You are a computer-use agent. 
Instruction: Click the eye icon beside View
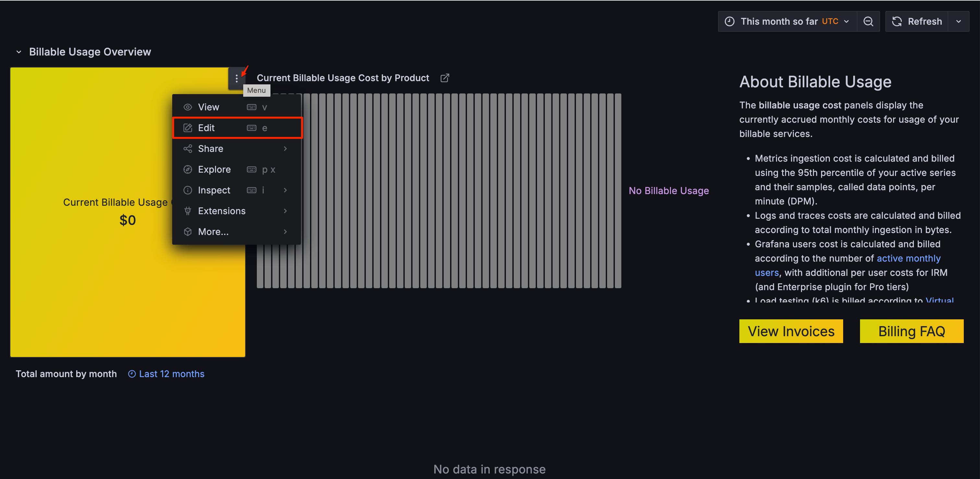coord(187,107)
